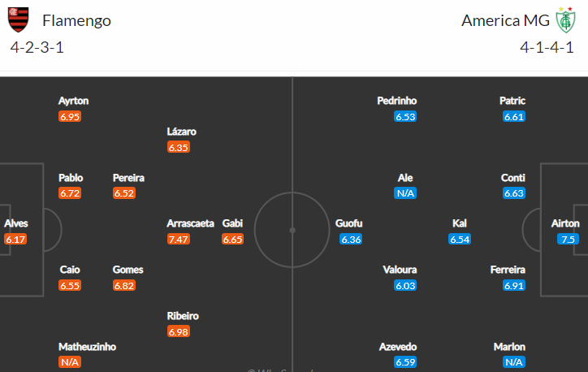Click player name Guofu
Viewport: 588px width, 372px height.
[x=348, y=223]
